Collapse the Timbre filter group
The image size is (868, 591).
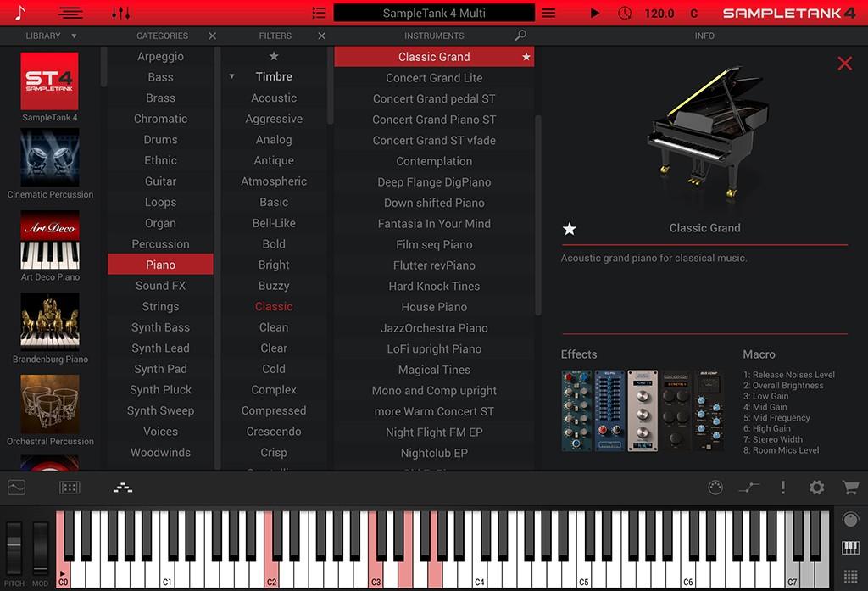pos(231,76)
